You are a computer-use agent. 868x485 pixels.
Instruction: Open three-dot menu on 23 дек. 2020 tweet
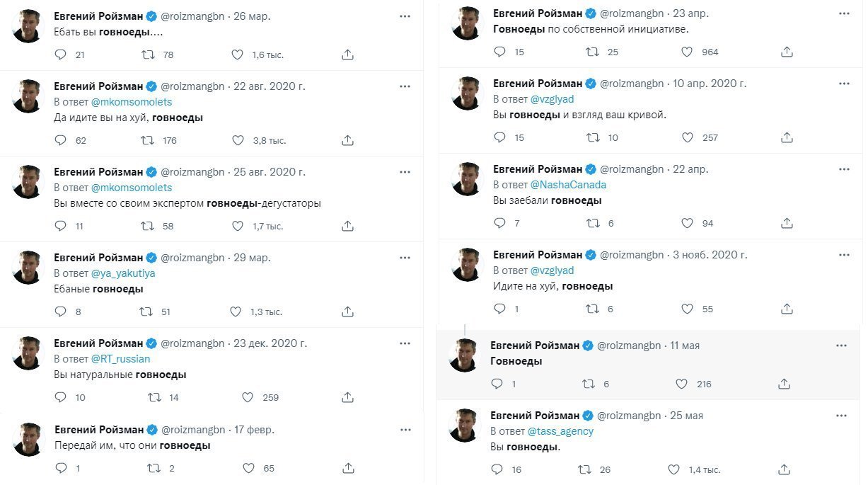(405, 343)
